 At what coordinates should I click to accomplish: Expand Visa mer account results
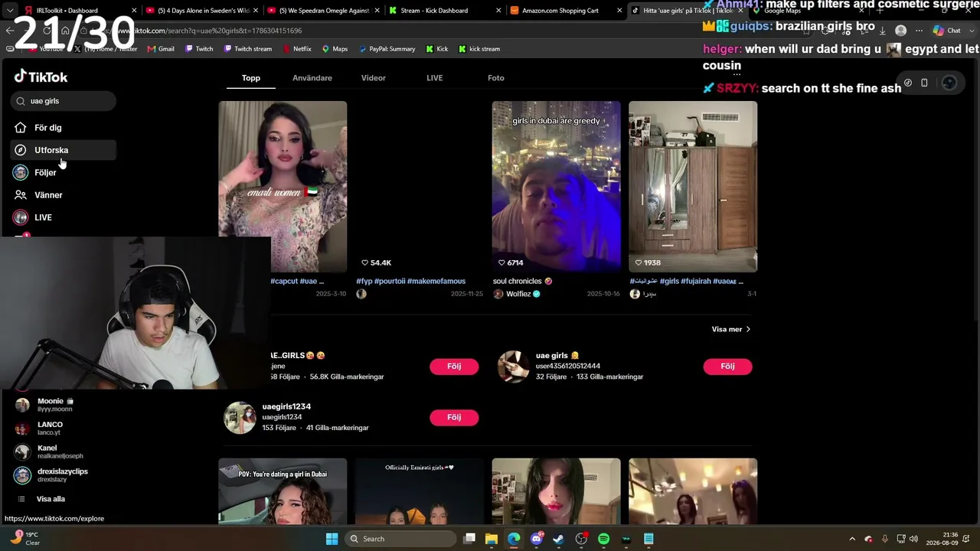click(731, 329)
